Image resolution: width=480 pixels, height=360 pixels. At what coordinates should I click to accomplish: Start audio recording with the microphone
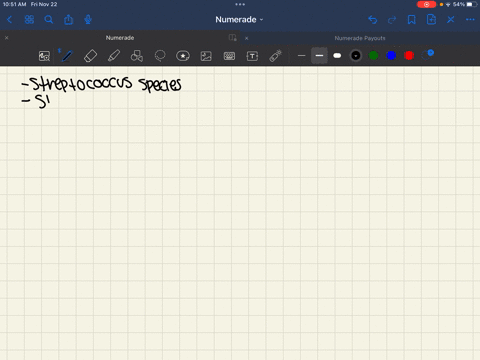[88, 20]
